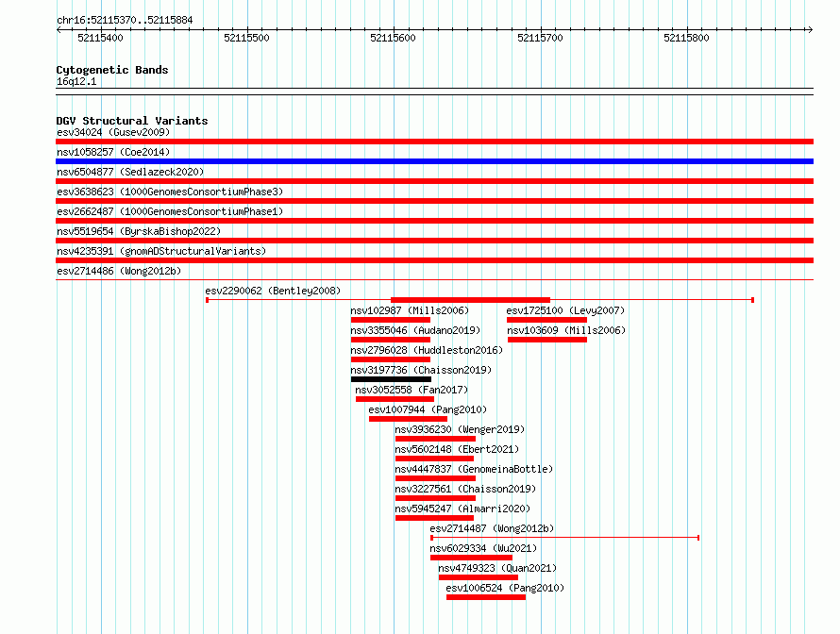Screen dimensions: 840x634
Task: Click ruler position 52115800
Action: click(x=686, y=38)
